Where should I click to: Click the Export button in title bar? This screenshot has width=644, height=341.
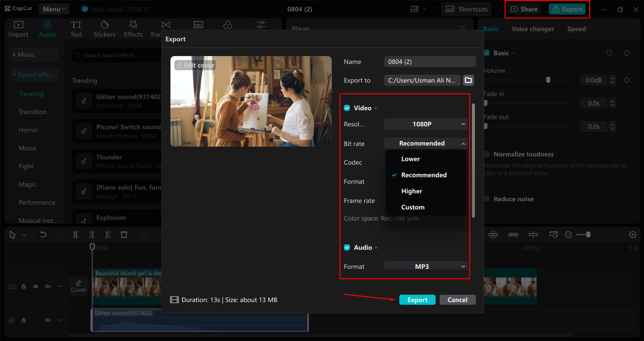pos(568,9)
